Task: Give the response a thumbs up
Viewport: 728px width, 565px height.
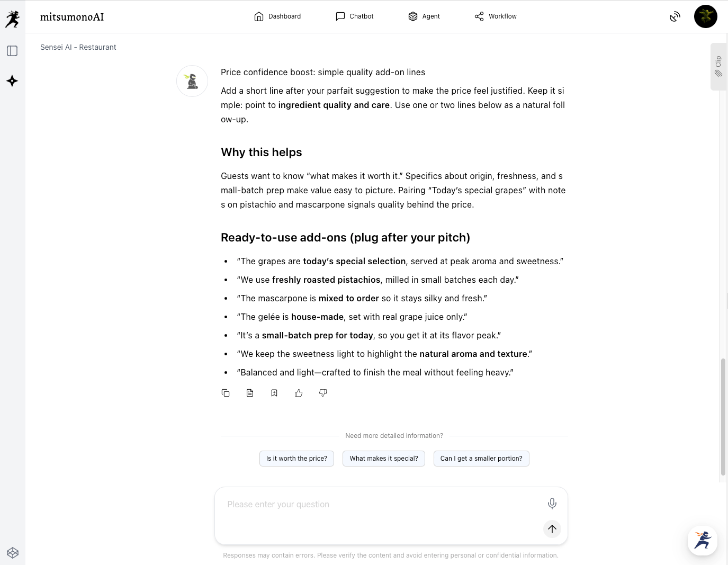Action: [299, 393]
